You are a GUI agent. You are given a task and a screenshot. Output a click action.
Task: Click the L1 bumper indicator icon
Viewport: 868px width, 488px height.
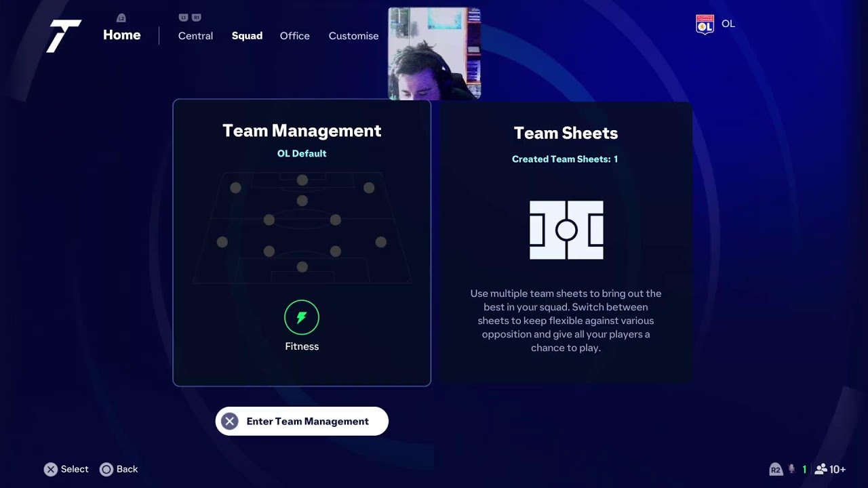point(183,17)
